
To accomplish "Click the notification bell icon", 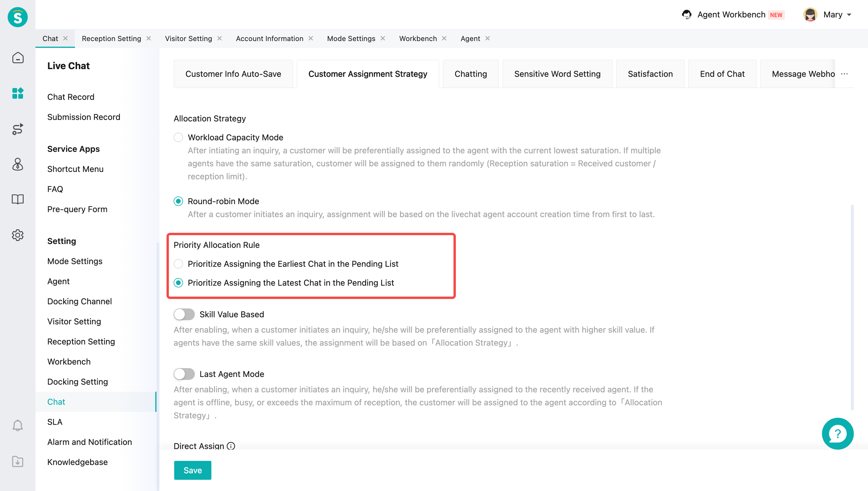I will [x=17, y=425].
